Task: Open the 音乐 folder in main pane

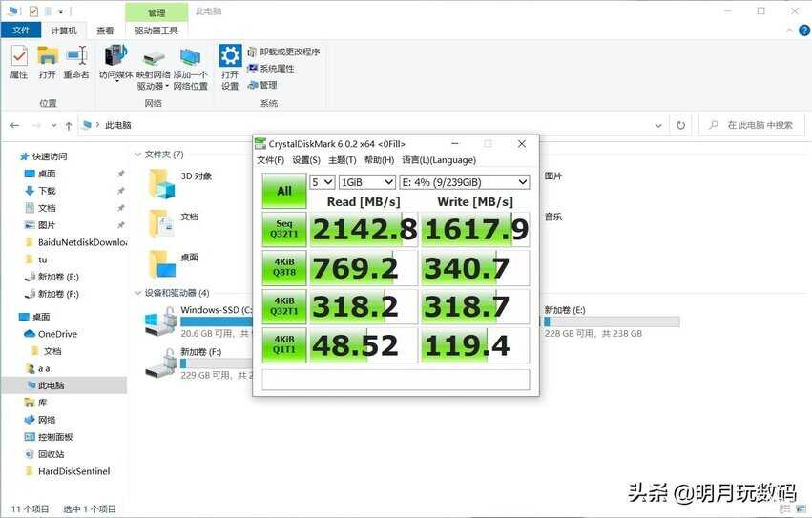Action: click(x=552, y=217)
